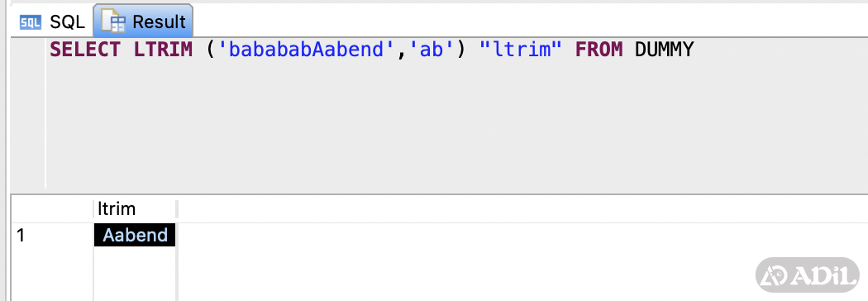Click the FROM keyword in the query
Image resolution: width=868 pixels, height=301 pixels.
[599, 50]
